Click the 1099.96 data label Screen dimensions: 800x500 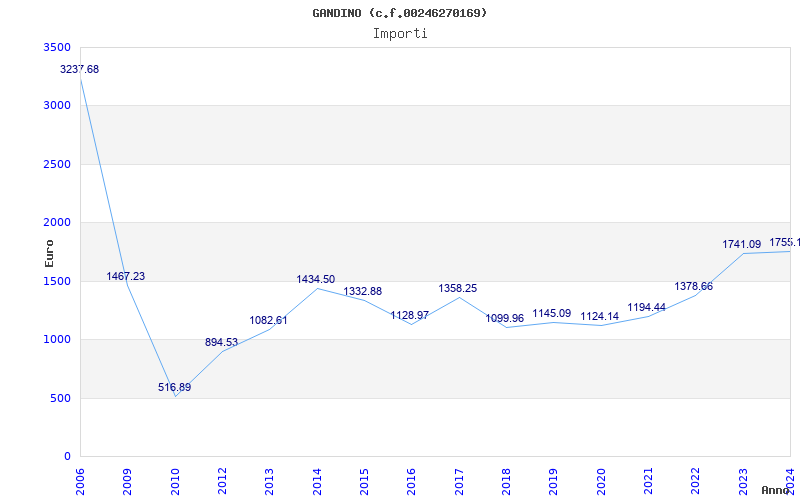505,318
